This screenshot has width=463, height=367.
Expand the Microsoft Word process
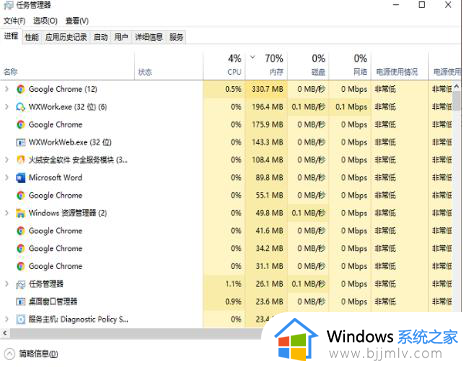point(6,178)
